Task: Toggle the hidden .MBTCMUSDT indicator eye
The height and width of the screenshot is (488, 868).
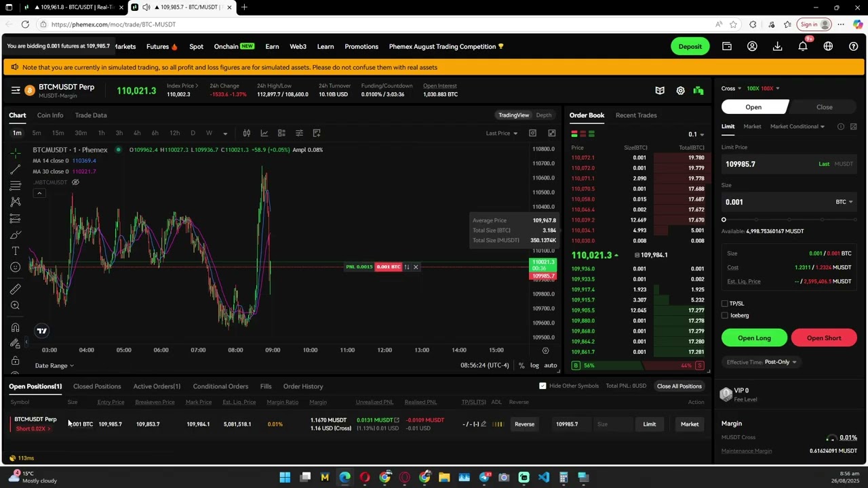Action: point(75,182)
